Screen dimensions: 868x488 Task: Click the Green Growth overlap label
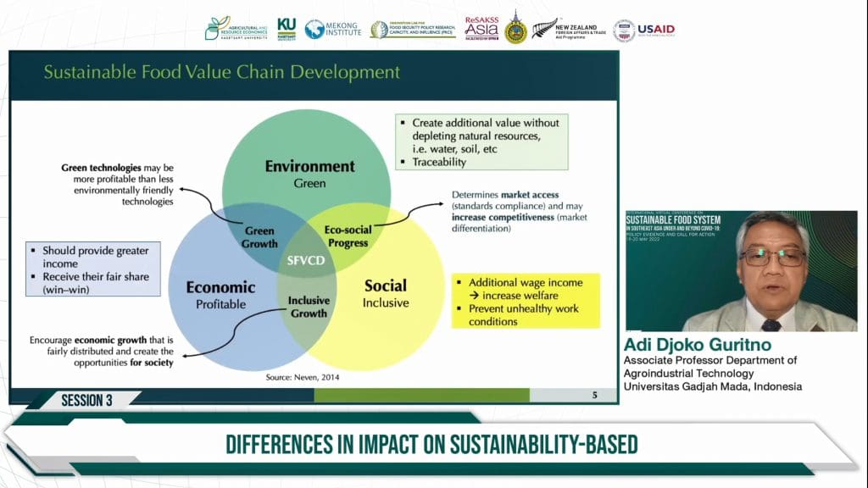(260, 237)
